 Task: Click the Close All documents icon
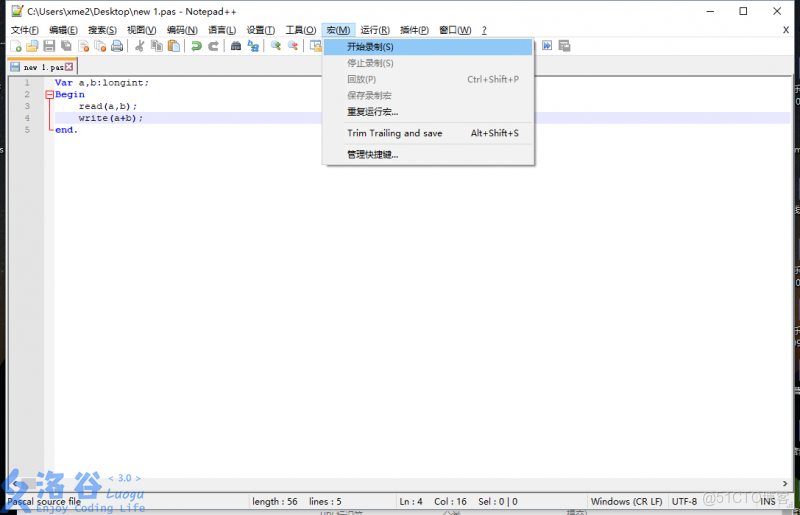pyautogui.click(x=101, y=46)
